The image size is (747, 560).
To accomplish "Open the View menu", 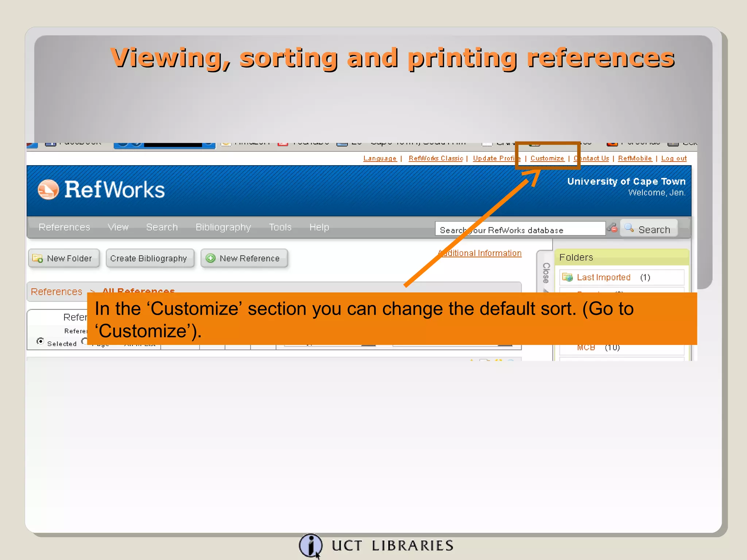I will point(118,227).
